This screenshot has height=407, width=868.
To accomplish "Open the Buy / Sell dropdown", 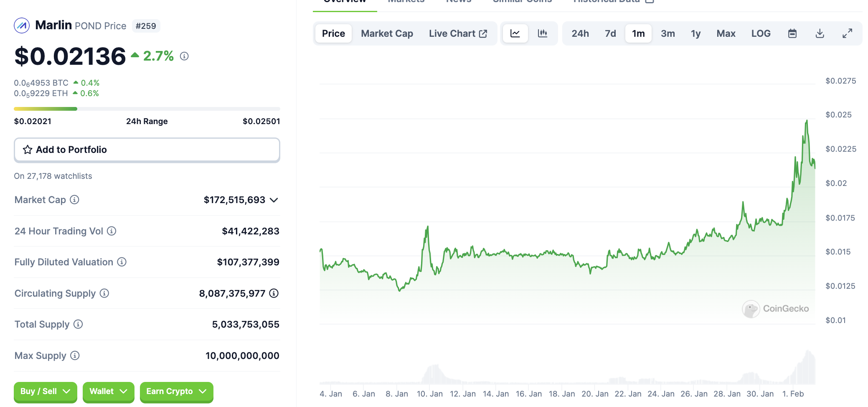I will point(45,392).
